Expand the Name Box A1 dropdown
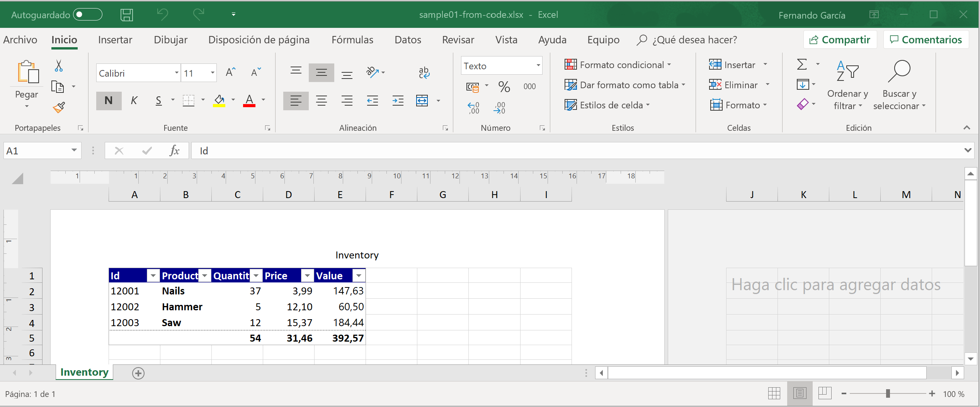The height and width of the screenshot is (407, 980). [x=74, y=150]
